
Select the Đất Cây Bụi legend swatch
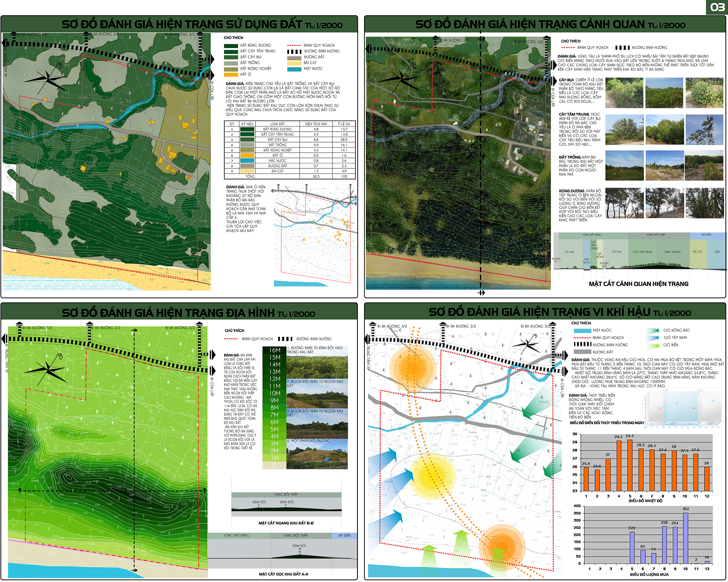point(231,57)
